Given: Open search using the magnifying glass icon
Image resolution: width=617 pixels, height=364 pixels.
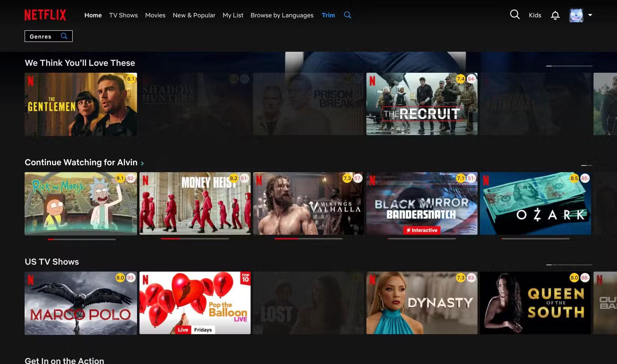Looking at the screenshot, I should coord(515,15).
